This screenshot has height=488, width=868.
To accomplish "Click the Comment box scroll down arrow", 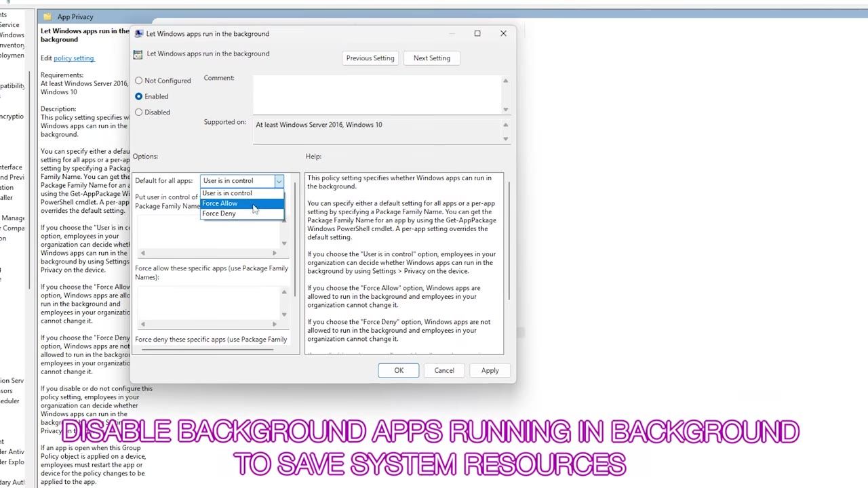I will click(505, 109).
